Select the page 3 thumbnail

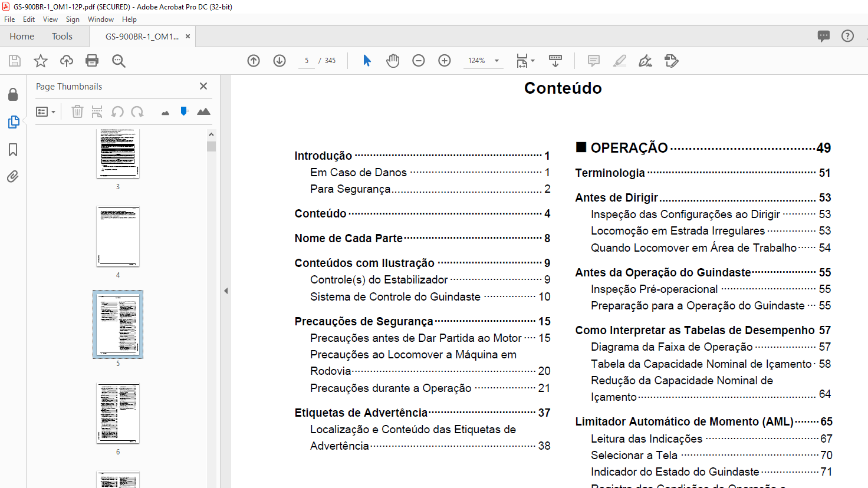tap(118, 153)
